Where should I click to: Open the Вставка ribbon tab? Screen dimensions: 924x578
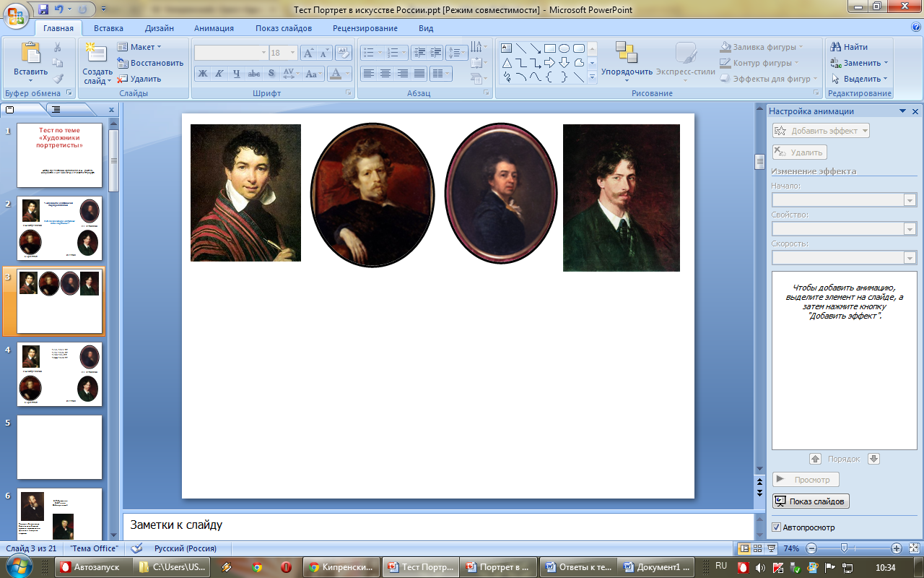pos(108,28)
